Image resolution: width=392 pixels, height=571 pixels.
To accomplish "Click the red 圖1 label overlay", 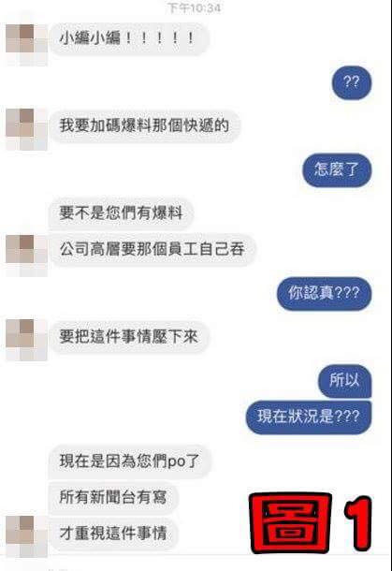I will tap(312, 522).
